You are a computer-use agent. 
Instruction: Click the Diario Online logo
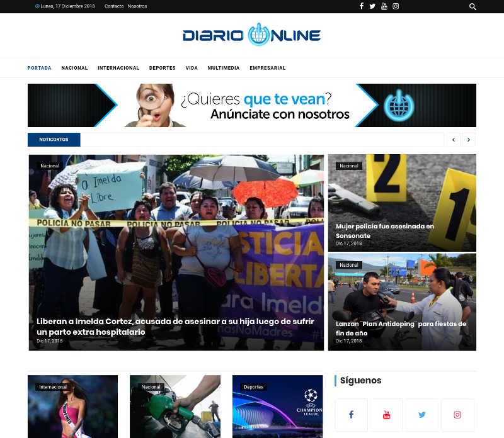252,35
